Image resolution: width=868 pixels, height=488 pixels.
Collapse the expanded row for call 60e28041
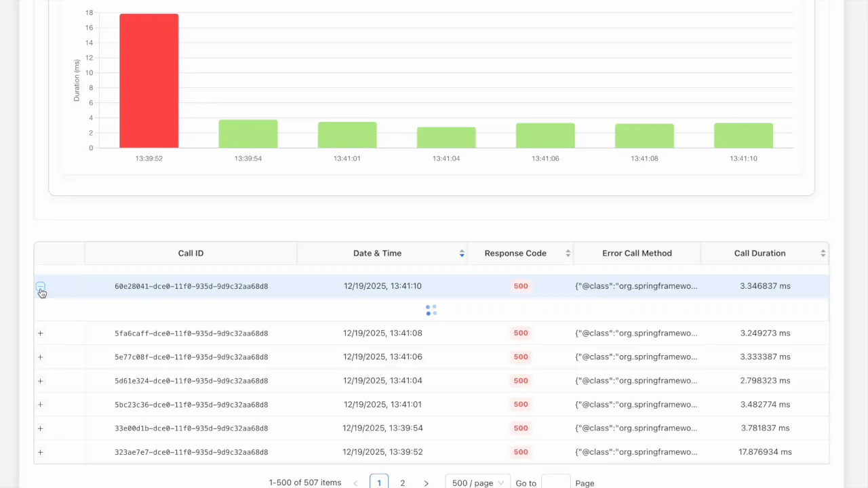point(40,286)
